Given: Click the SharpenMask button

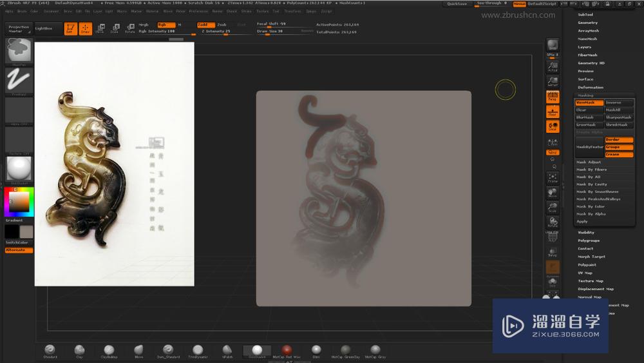Looking at the screenshot, I should 619,117.
